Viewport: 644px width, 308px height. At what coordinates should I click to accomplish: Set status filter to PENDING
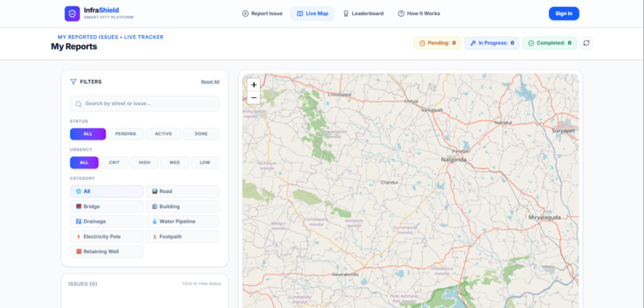point(125,134)
